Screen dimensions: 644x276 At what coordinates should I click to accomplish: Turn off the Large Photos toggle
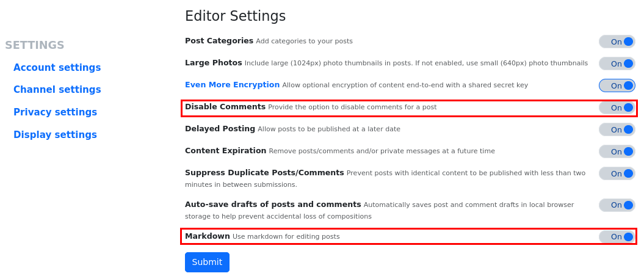(617, 64)
